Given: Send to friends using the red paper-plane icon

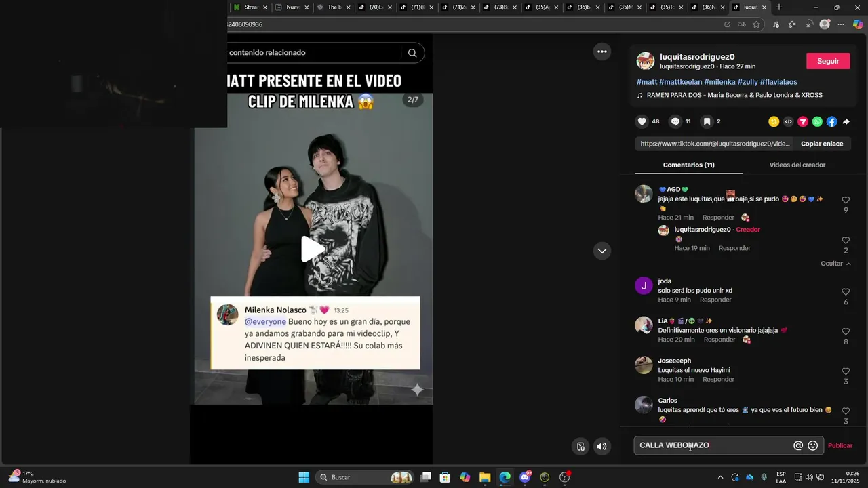Looking at the screenshot, I should pos(803,122).
